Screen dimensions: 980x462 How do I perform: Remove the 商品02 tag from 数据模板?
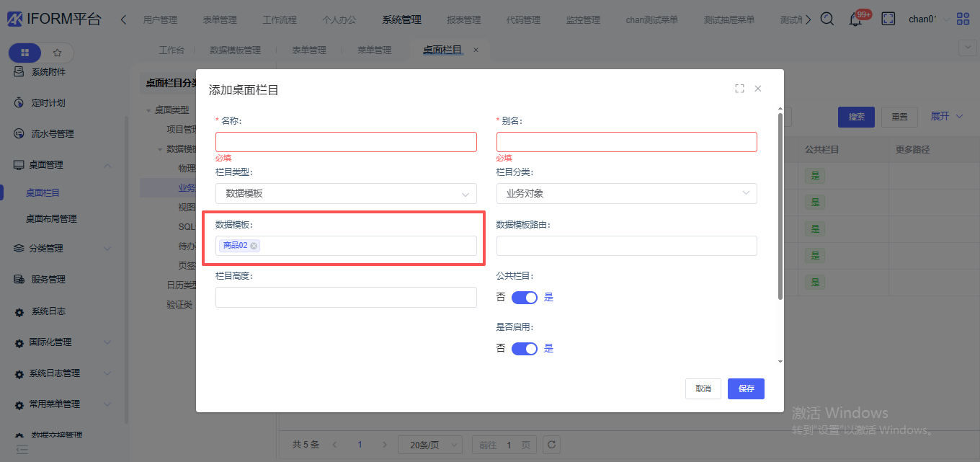coord(254,246)
